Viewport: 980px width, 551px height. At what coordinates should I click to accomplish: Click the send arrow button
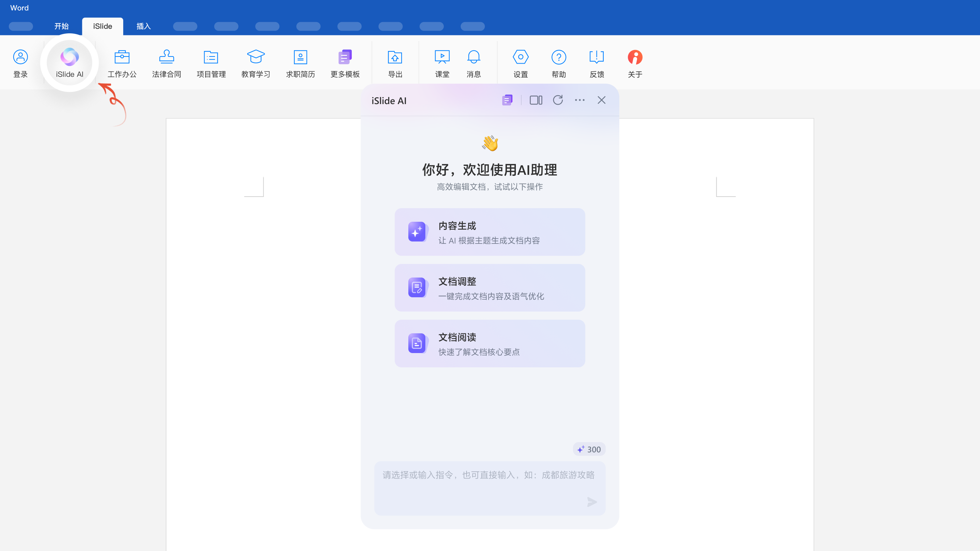[x=592, y=502]
